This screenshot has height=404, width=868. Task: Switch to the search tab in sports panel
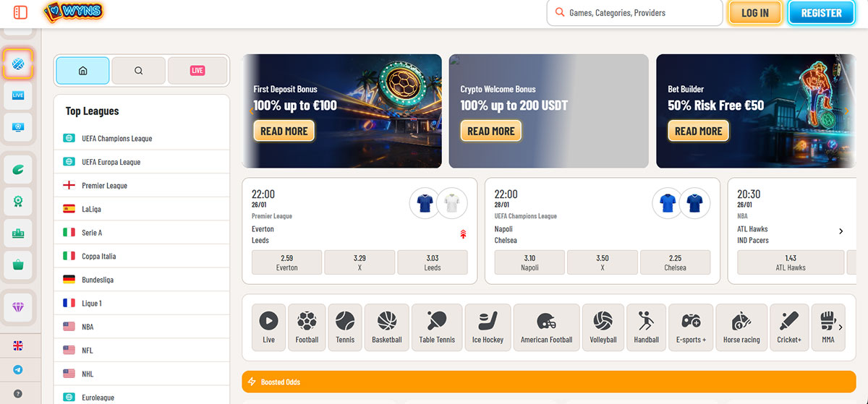(139, 71)
